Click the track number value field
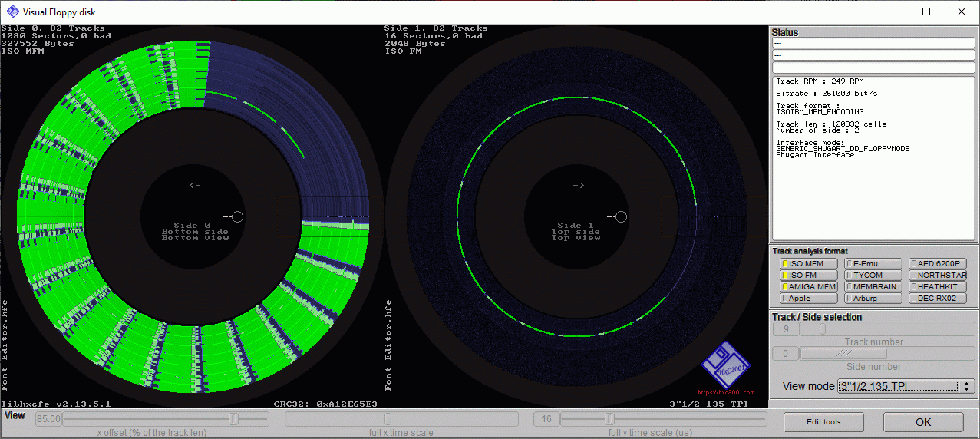The image size is (980, 439). pos(785,329)
